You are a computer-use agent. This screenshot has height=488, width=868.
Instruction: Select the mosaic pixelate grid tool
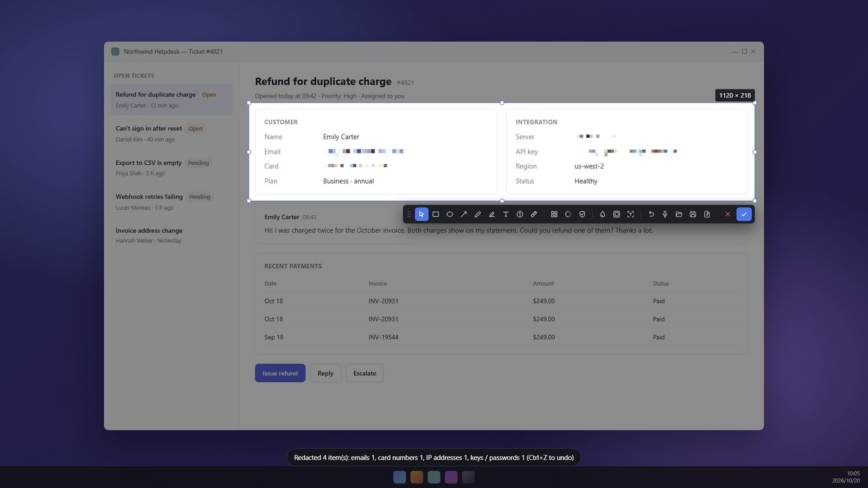tap(554, 214)
